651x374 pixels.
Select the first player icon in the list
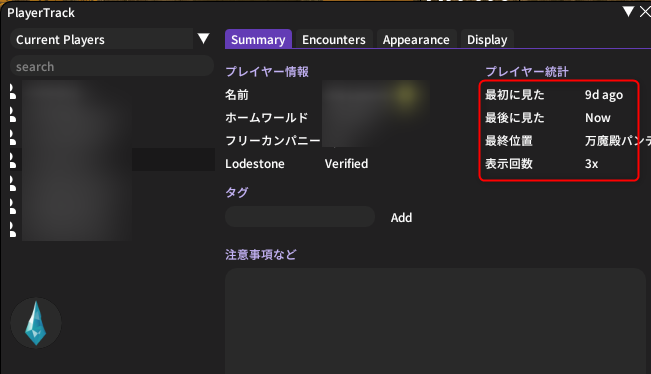click(x=13, y=92)
